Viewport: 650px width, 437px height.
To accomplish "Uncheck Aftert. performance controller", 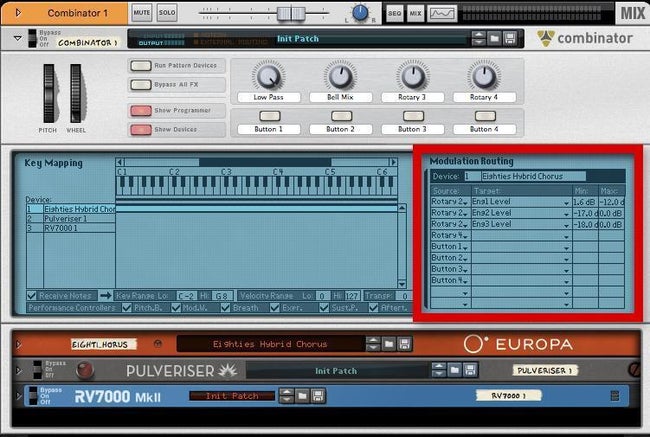I will click(374, 308).
